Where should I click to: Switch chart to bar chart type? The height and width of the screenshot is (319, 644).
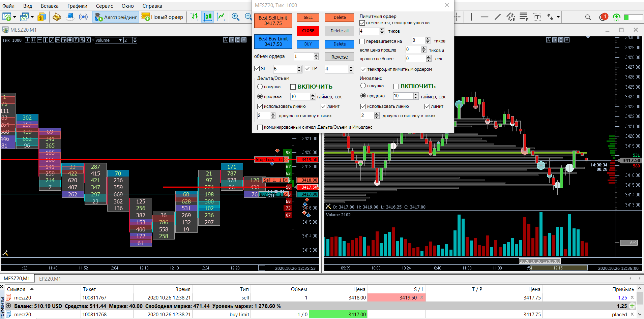194,17
